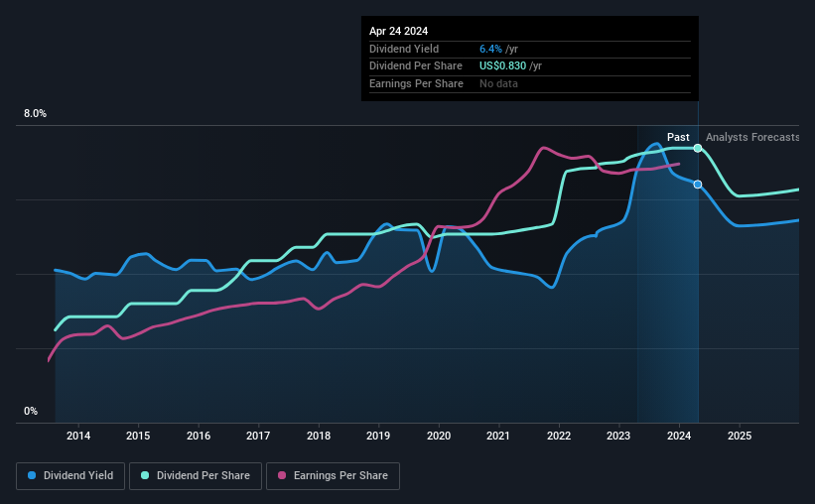Click the teal Dividend Per Share data point marker
The image size is (815, 504).
coord(698,148)
